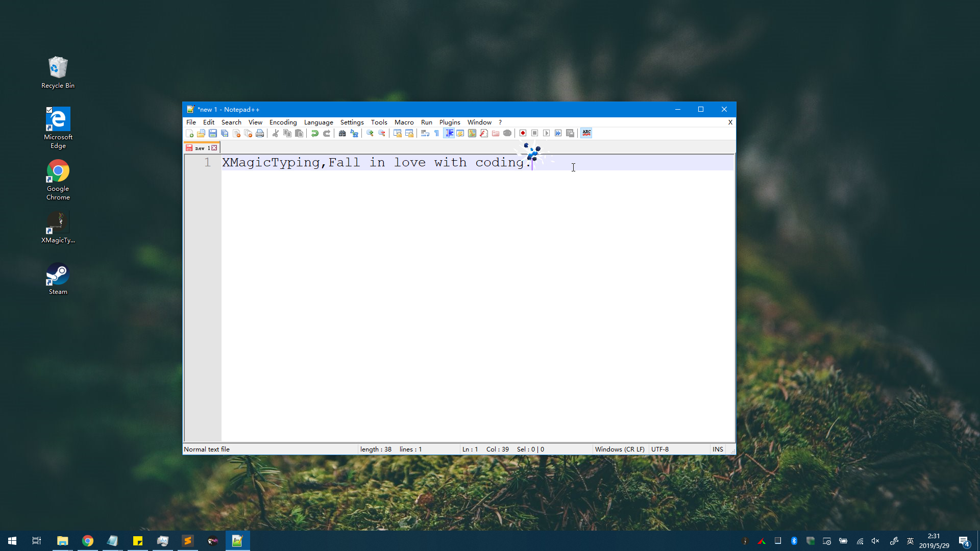This screenshot has height=551, width=980.
Task: Click the Windows (CR LF) status bar item
Action: [619, 449]
